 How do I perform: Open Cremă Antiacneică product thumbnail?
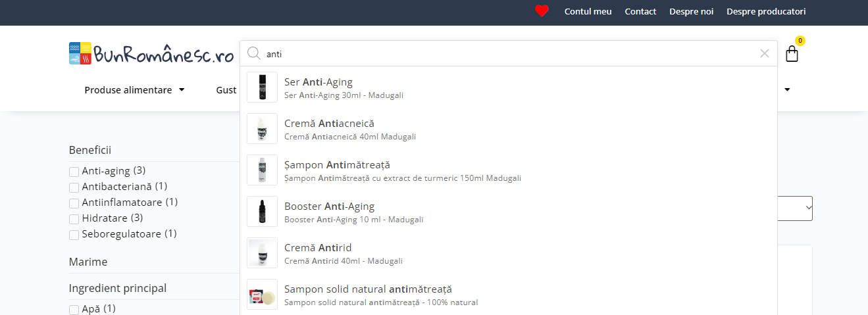[x=262, y=128]
